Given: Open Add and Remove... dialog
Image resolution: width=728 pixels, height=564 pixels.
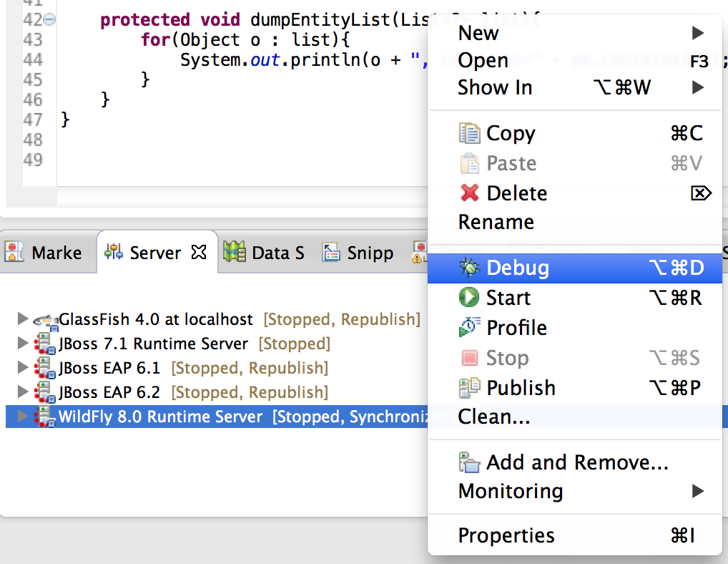Looking at the screenshot, I should click(575, 462).
